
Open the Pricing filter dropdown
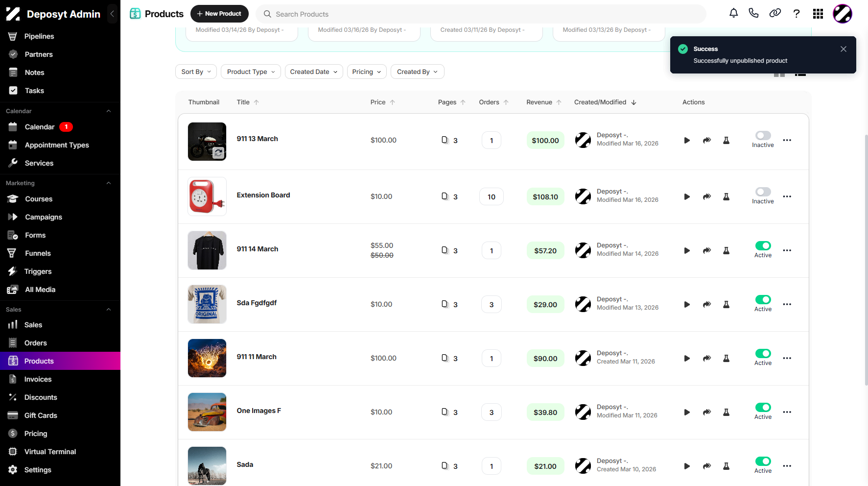367,72
